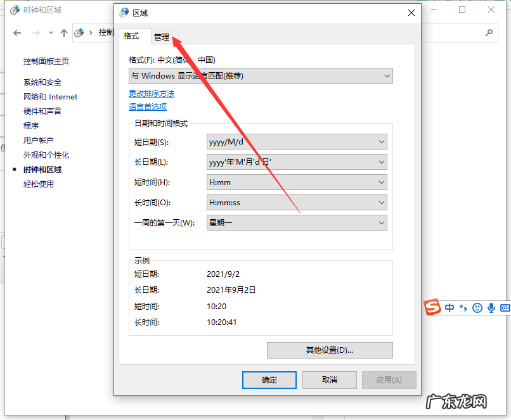
Task: Click the globe icon in the Region dialog title bar
Action: pyautogui.click(x=122, y=13)
